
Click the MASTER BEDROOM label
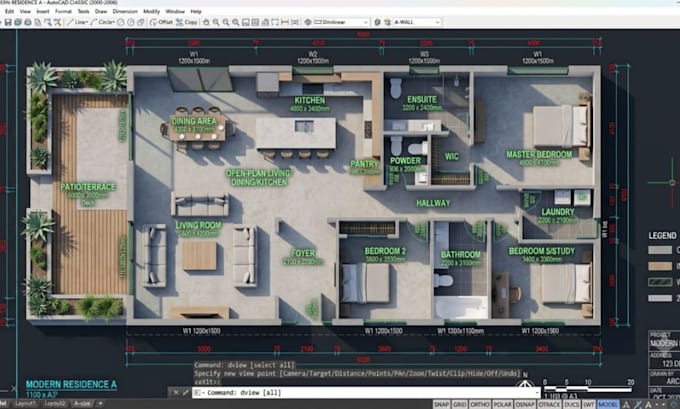[x=539, y=154]
